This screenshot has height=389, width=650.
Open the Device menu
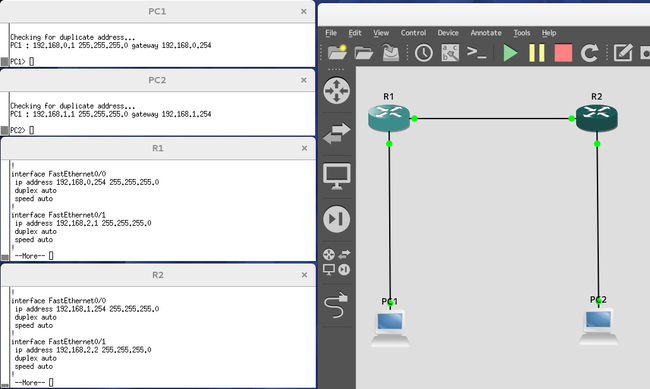pos(448,33)
